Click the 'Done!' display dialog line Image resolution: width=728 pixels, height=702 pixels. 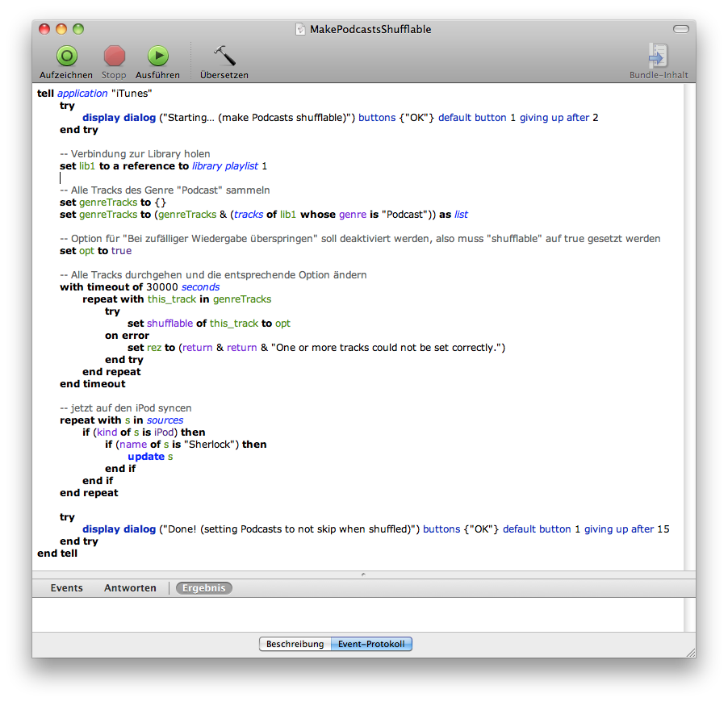click(376, 528)
